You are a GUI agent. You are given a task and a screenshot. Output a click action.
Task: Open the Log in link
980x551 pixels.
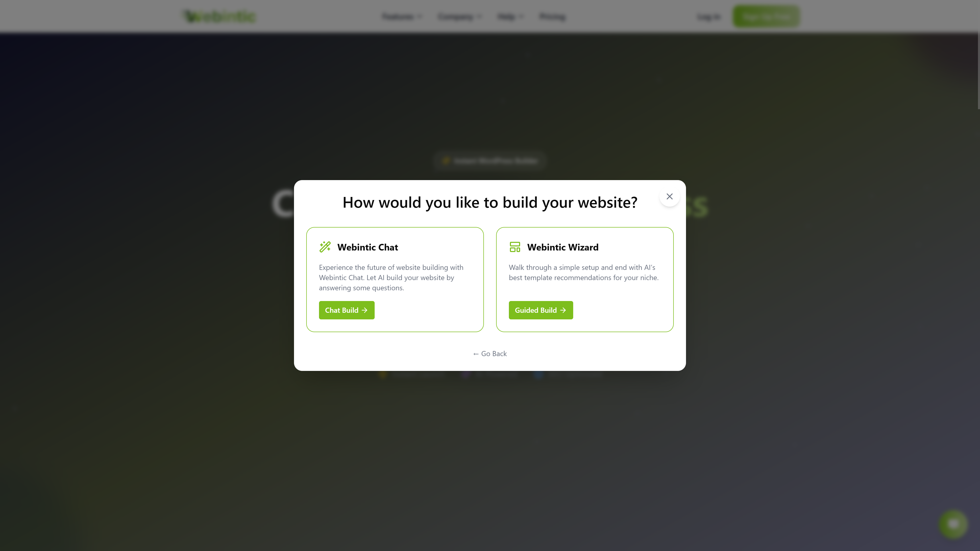click(709, 17)
